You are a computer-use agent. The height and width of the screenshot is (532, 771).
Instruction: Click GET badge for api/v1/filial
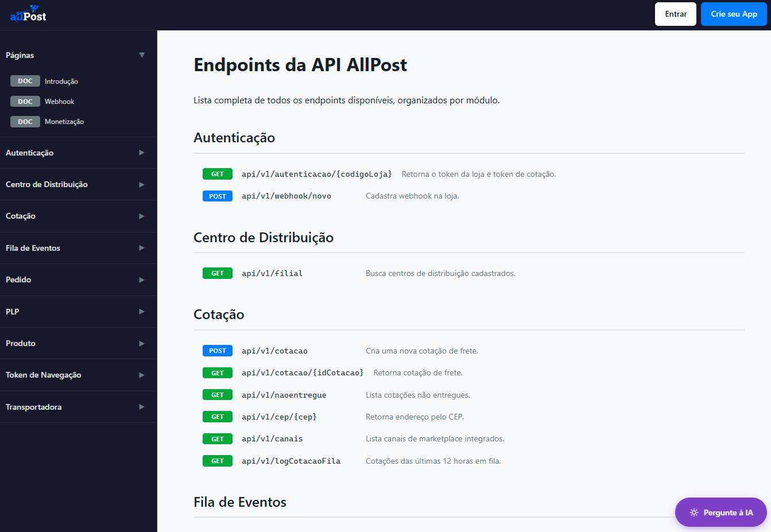[x=218, y=273]
